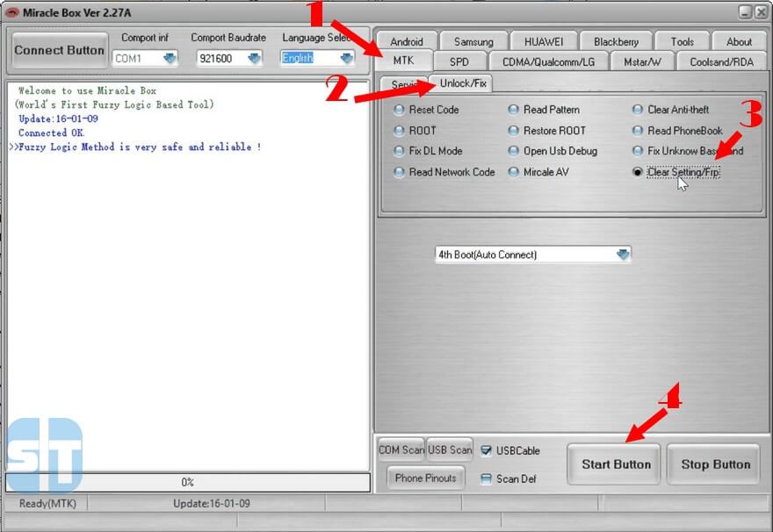Select the Read Pattern option
773x532 pixels.
click(x=514, y=110)
